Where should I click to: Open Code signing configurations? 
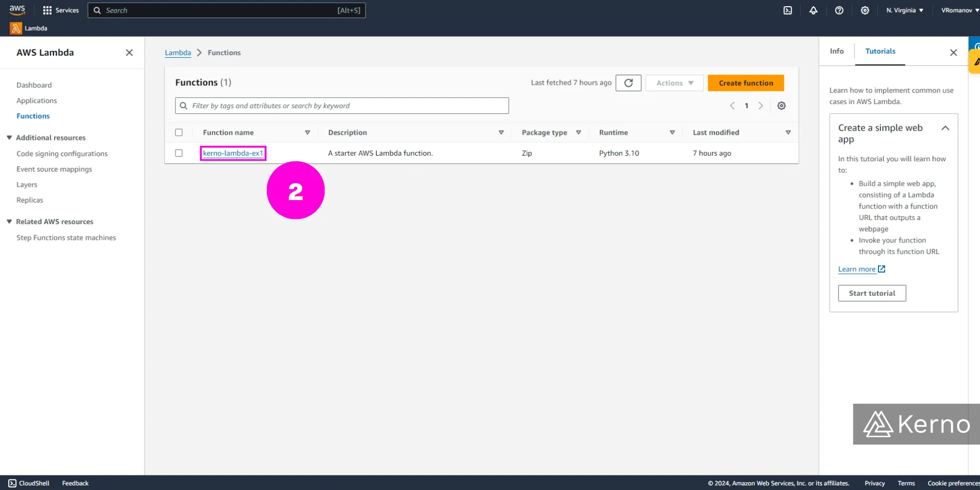62,154
